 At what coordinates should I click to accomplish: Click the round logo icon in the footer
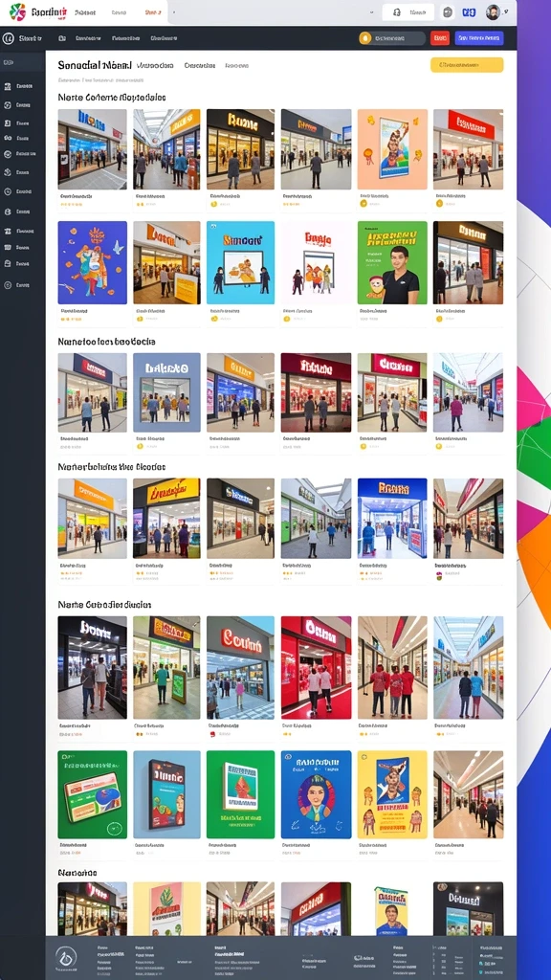click(x=66, y=957)
